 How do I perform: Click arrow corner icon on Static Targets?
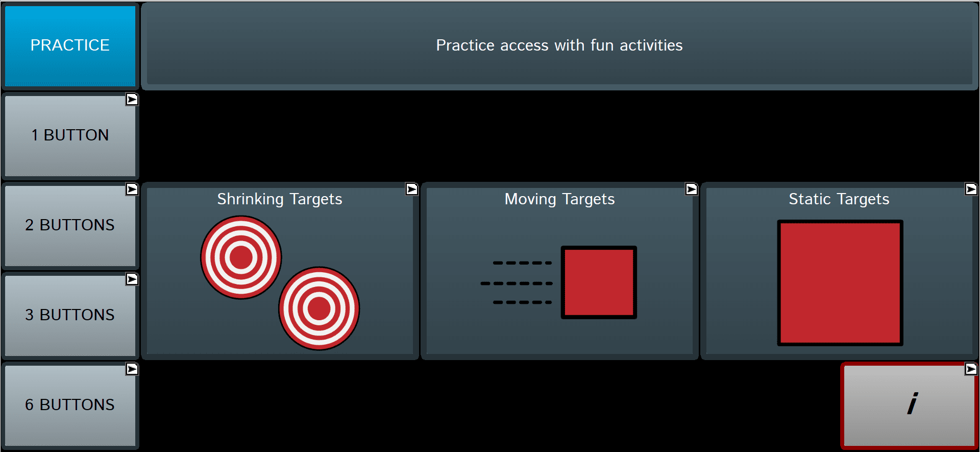971,189
